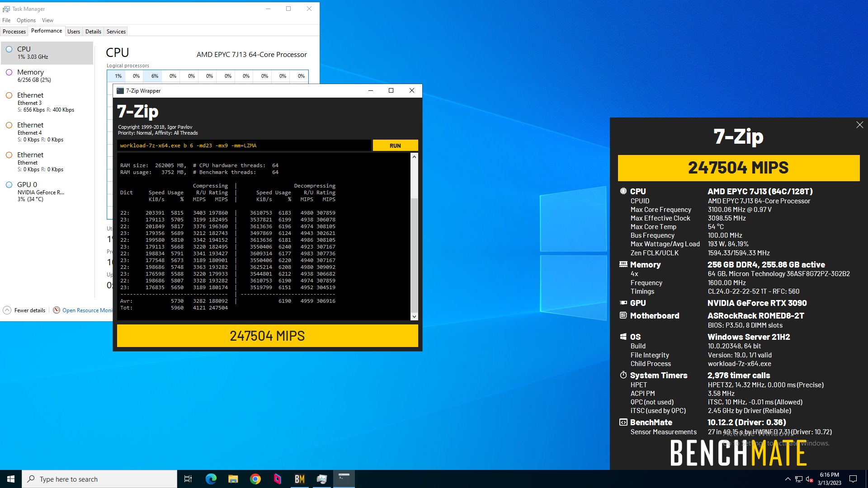Open File Explorer from taskbar
The width and height of the screenshot is (868, 488).
click(233, 479)
